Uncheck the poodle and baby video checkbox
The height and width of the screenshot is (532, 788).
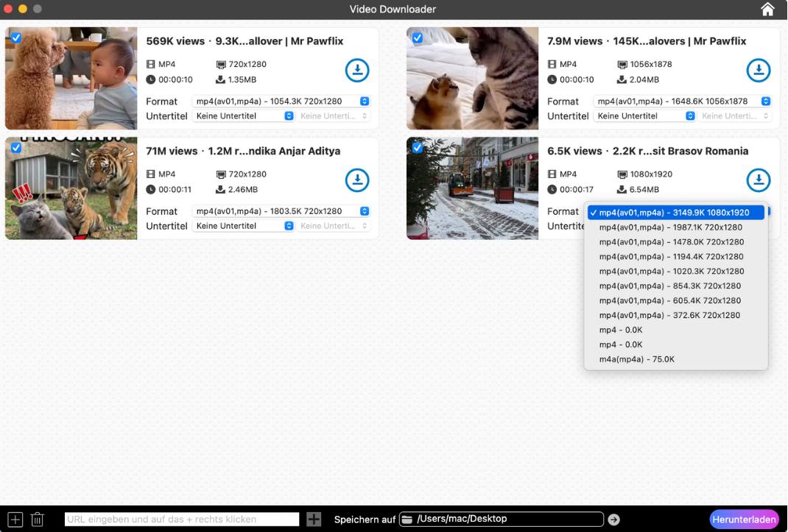(x=16, y=38)
